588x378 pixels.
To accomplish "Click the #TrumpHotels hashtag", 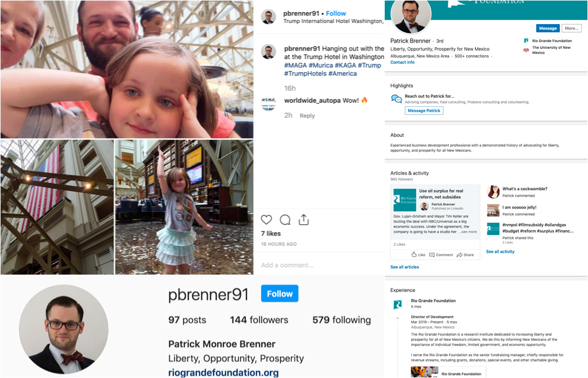I will [305, 74].
